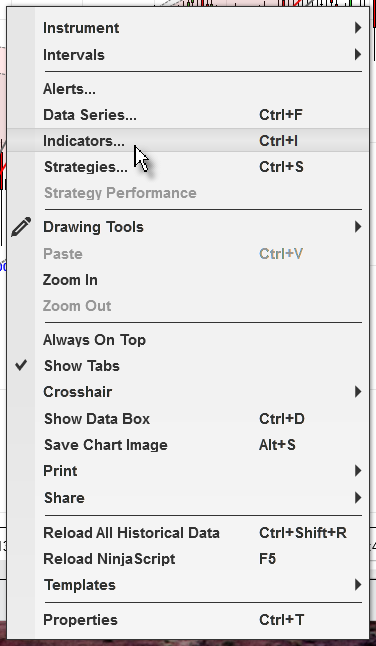Expand the Instrument submenu arrow

point(358,28)
